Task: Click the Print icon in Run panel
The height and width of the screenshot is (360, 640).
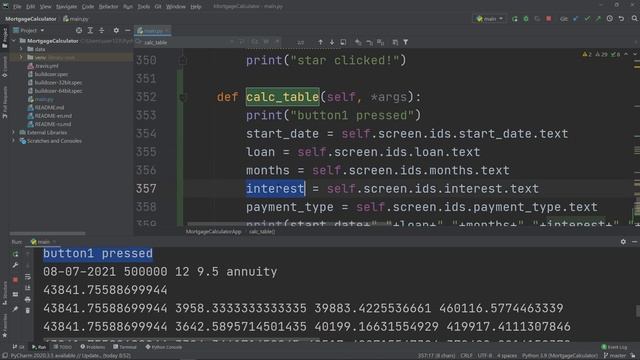Action: (x=27, y=300)
